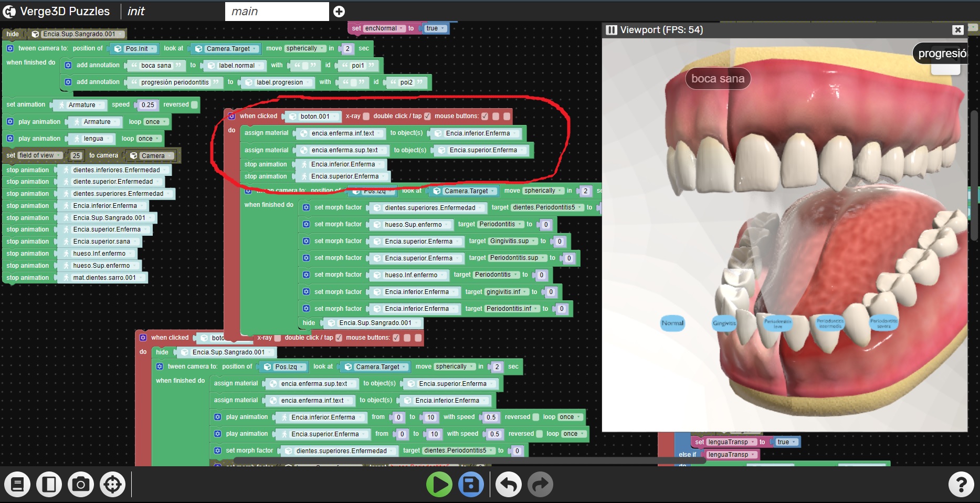
Task: Switch to the main tab
Action: tap(277, 11)
